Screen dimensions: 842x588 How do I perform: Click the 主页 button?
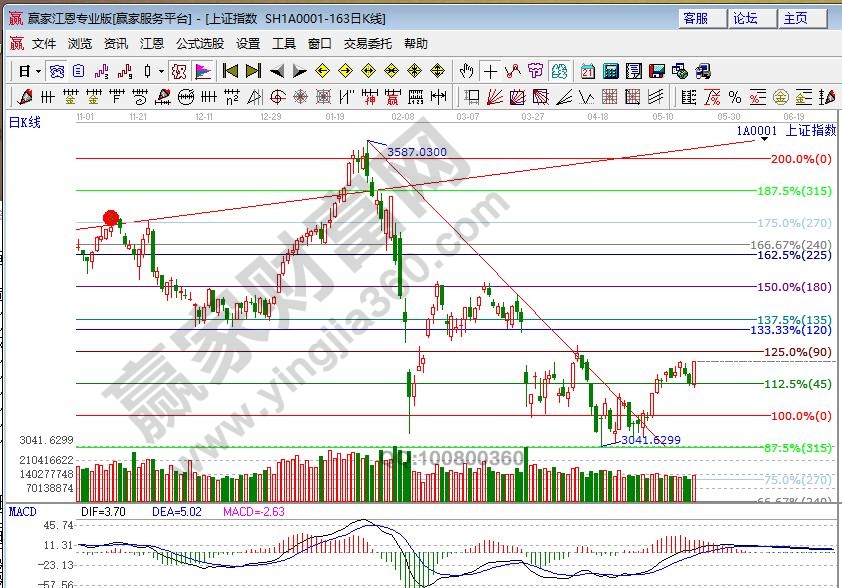[x=796, y=18]
